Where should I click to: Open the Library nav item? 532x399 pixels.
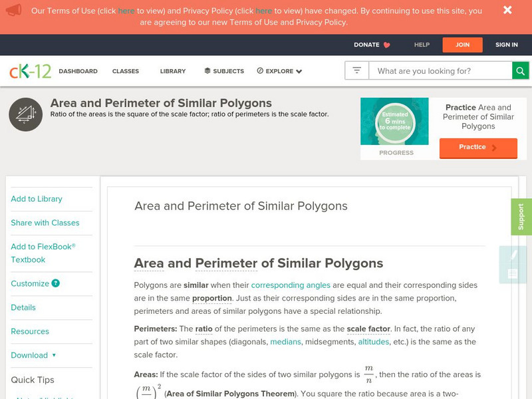tap(173, 71)
